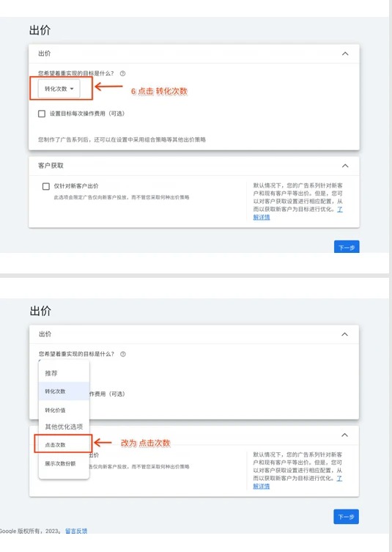Select 转化次数 in the open dropdown list
This screenshot has width=392, height=552.
click(64, 391)
